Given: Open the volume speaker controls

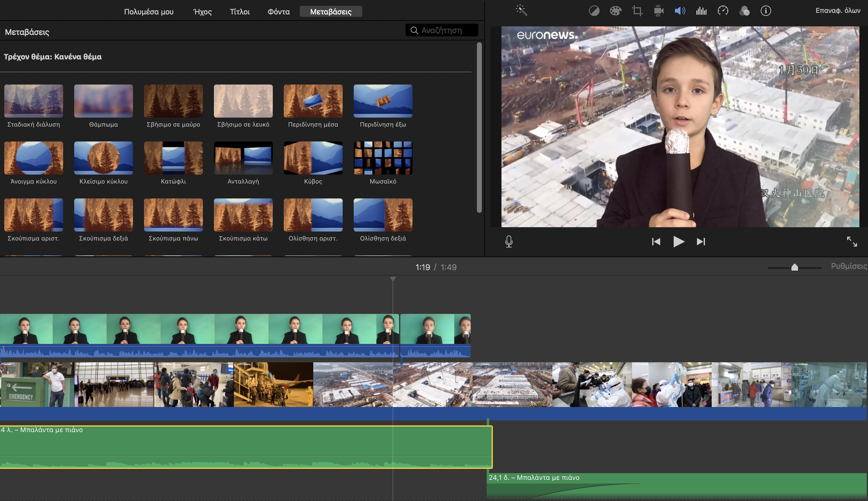Looking at the screenshot, I should (680, 11).
